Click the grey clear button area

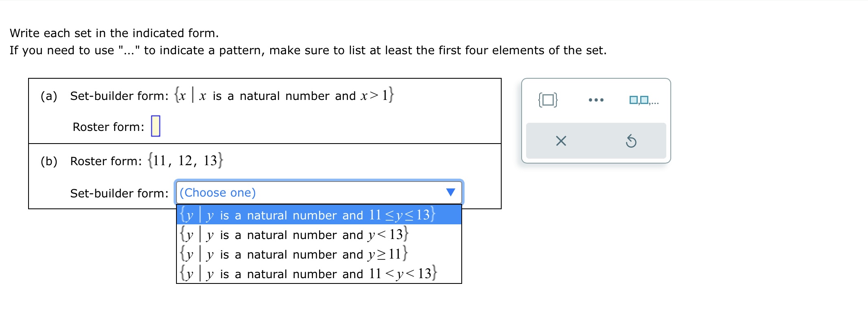pos(597,141)
